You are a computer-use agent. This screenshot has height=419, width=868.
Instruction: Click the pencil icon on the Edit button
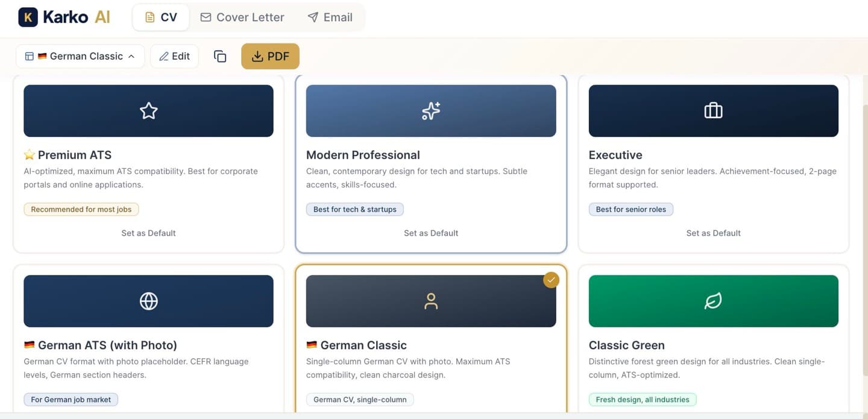click(163, 55)
